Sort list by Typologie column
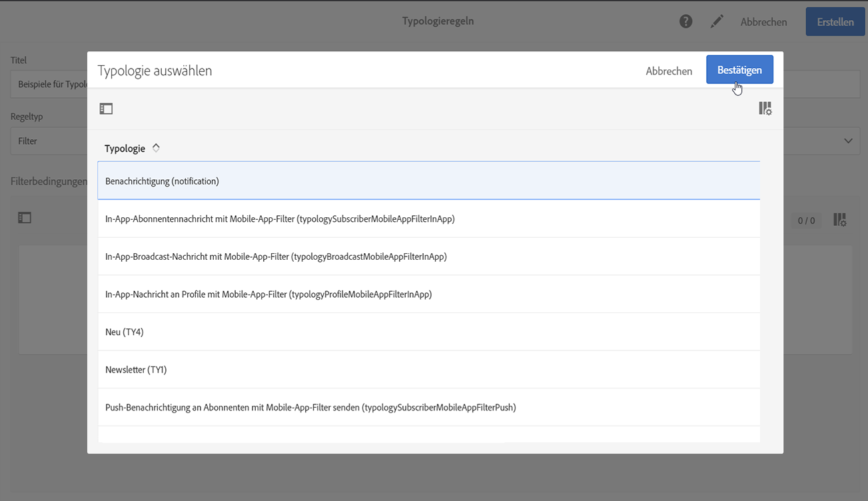 coord(156,149)
